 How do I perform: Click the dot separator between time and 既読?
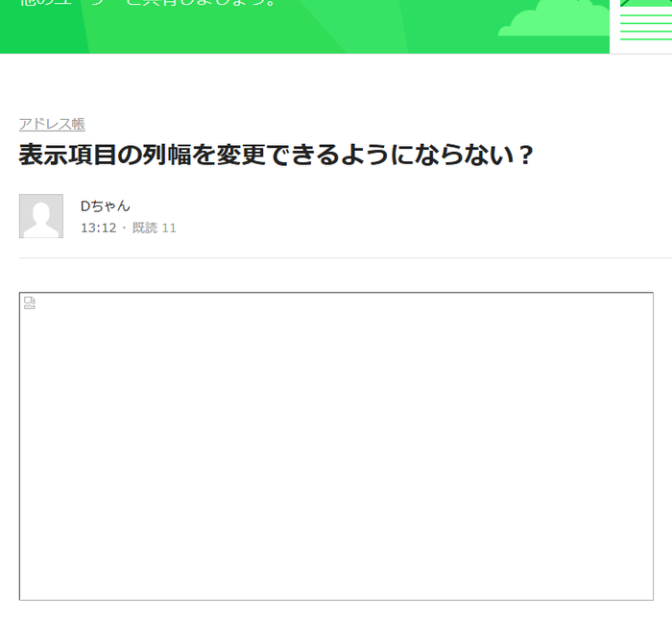click(x=124, y=228)
